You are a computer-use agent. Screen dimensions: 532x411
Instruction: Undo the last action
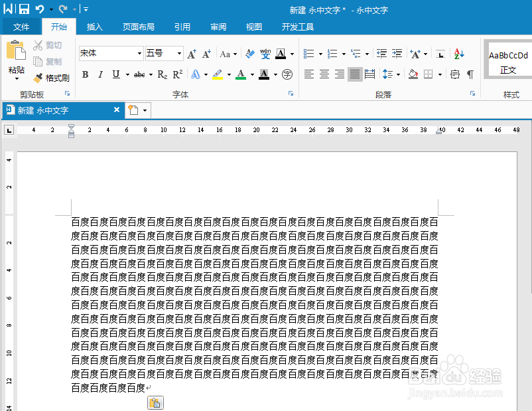[40, 9]
